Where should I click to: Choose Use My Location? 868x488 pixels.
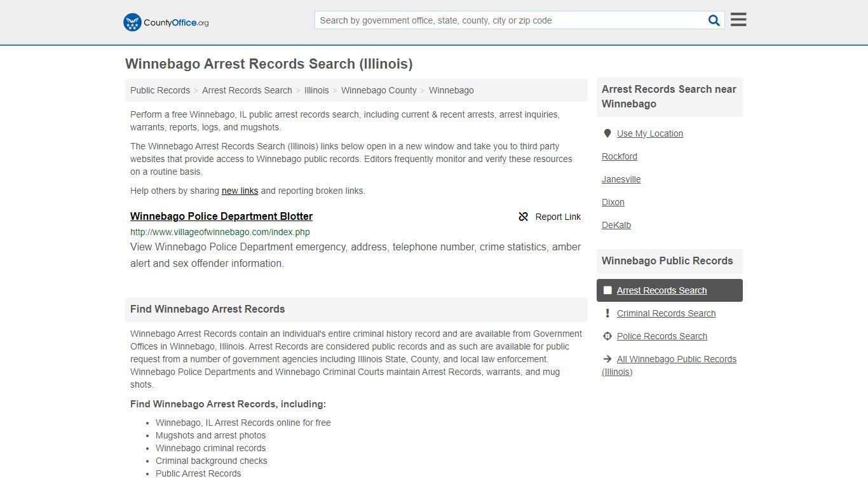pyautogui.click(x=650, y=133)
